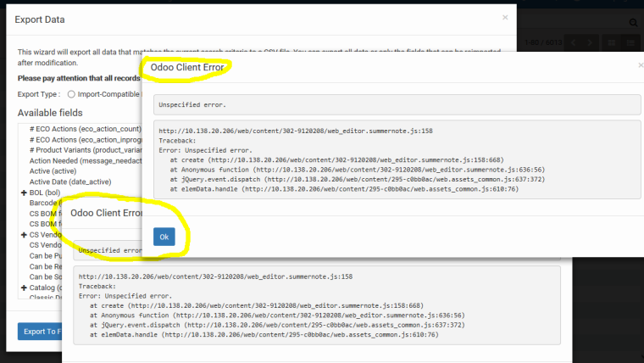This screenshot has width=644, height=363.
Task: Select the 'Can be Pu' field row
Action: pos(46,255)
